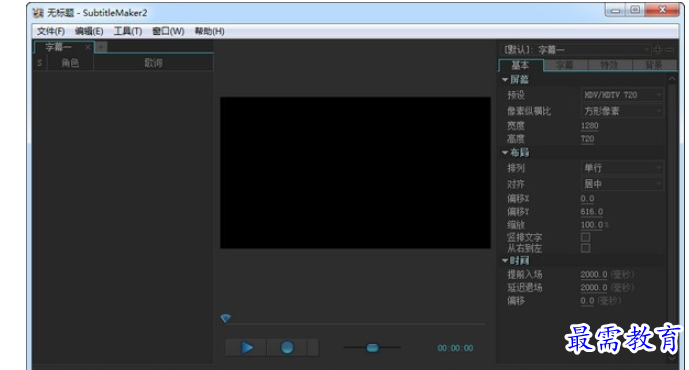Switch to the fourth properties tab
689x370 pixels.
654,65
